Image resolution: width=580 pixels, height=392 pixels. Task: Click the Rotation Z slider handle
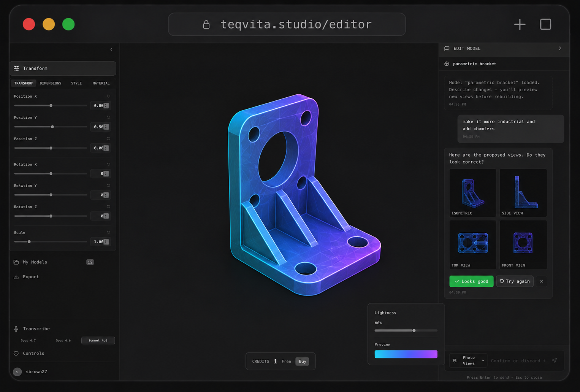point(51,216)
